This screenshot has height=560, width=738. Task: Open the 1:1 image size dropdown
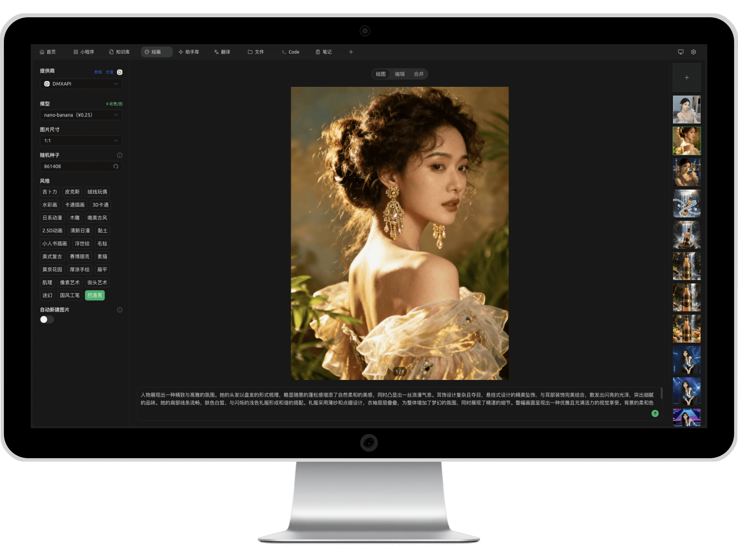point(81,141)
